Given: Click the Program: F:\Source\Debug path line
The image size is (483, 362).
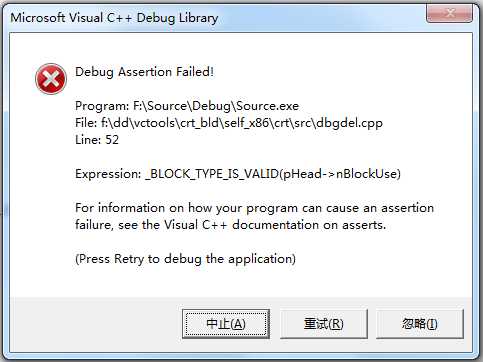Looking at the screenshot, I should point(187,106).
